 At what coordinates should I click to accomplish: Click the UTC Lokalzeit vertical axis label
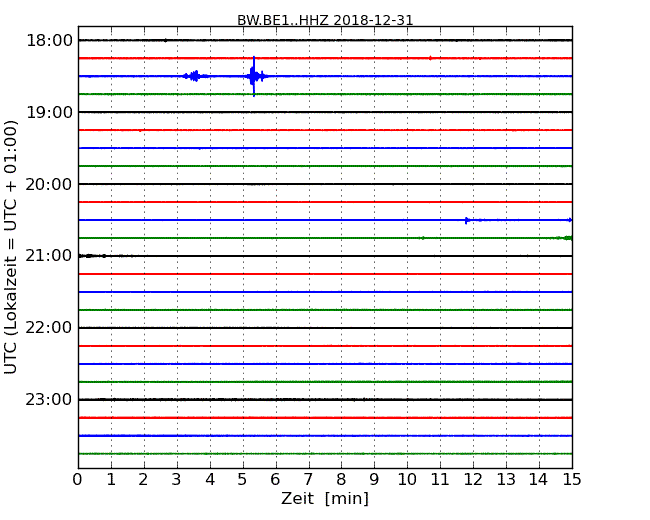11,247
